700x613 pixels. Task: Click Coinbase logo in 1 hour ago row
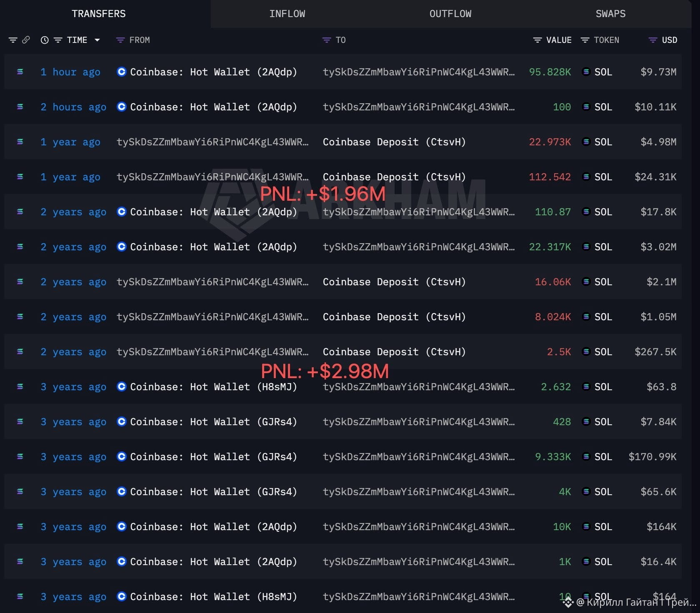(x=121, y=72)
